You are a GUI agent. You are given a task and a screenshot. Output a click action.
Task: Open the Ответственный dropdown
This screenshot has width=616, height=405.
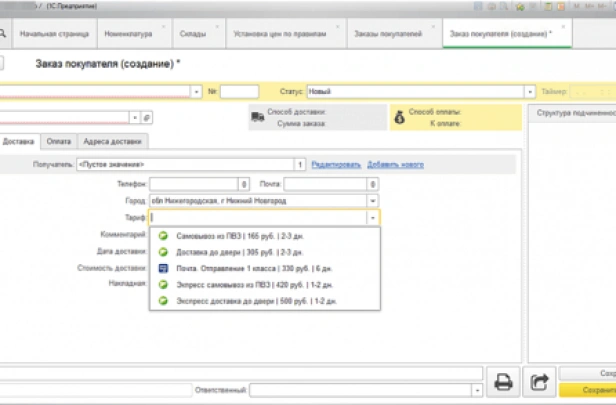click(476, 389)
